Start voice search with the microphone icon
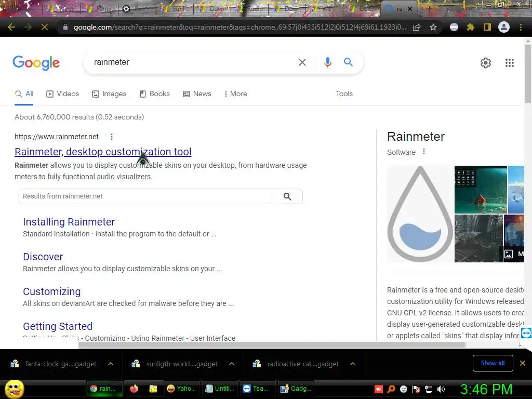Image resolution: width=532 pixels, height=399 pixels. (327, 62)
